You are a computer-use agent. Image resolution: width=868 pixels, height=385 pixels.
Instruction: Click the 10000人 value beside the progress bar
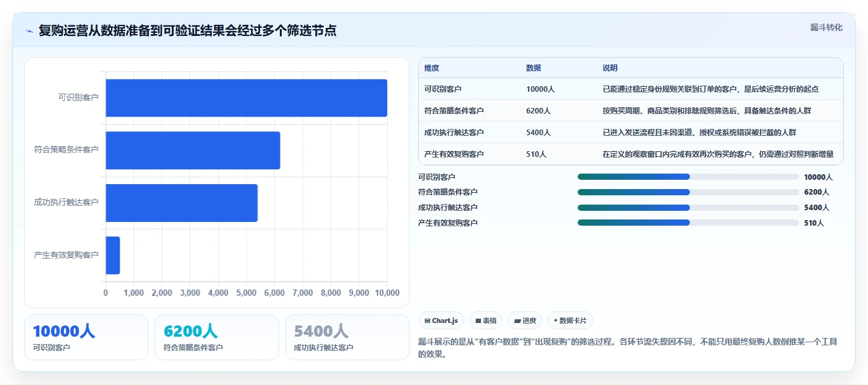[818, 177]
